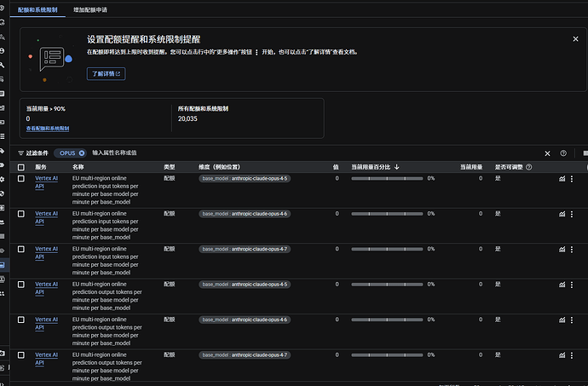Screen dimensions: 588x386
Task: Open more actions for input tokens opus-4-6 row
Action: point(572,214)
